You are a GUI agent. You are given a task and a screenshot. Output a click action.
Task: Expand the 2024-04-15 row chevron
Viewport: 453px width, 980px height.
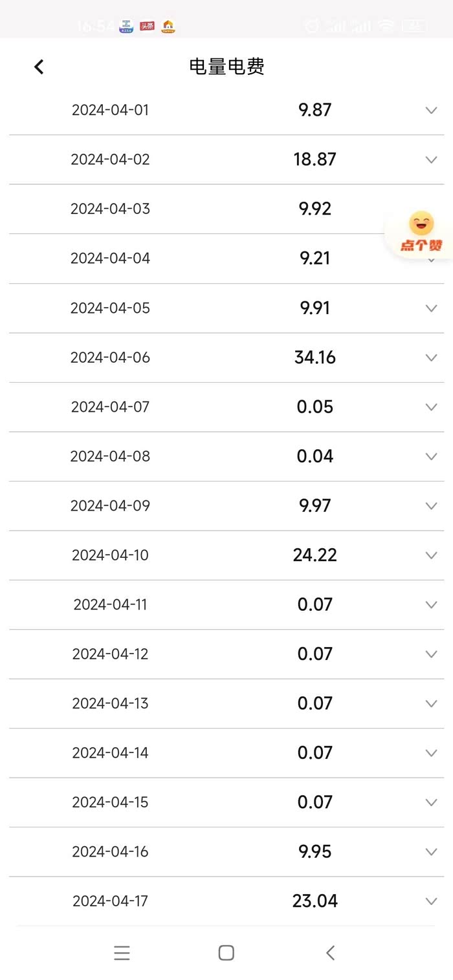tap(431, 802)
